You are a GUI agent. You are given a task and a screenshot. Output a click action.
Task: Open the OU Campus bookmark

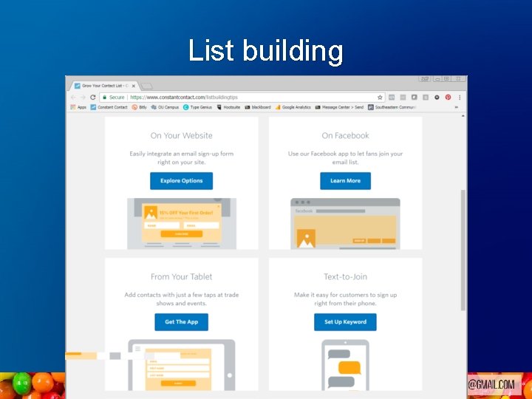tap(165, 107)
